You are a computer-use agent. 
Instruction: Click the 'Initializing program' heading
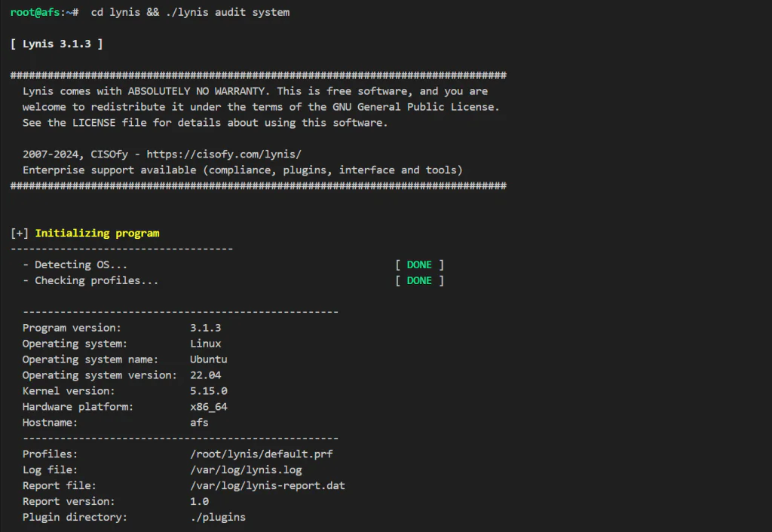pos(97,234)
